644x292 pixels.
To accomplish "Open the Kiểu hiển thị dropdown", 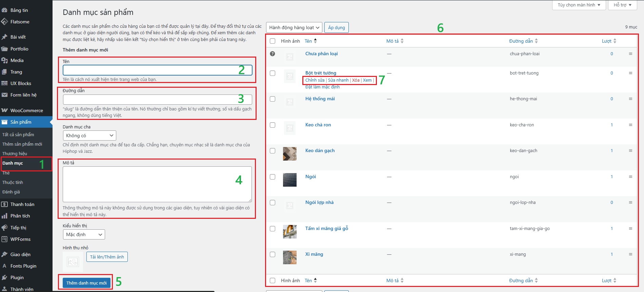I will pyautogui.click(x=84, y=234).
